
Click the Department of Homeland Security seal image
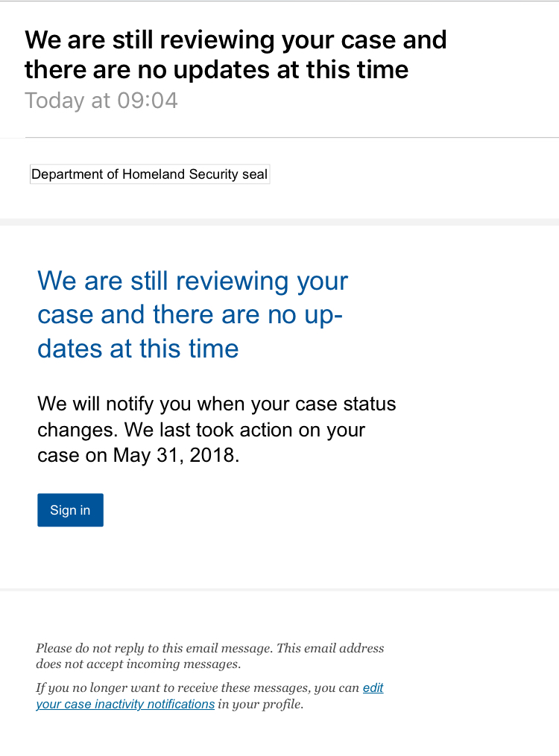pyautogui.click(x=149, y=174)
